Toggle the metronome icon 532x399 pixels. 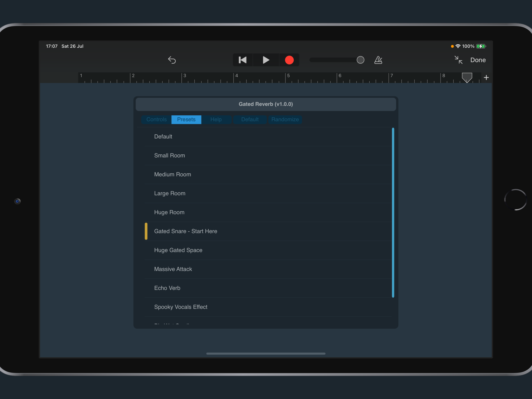[378, 60]
